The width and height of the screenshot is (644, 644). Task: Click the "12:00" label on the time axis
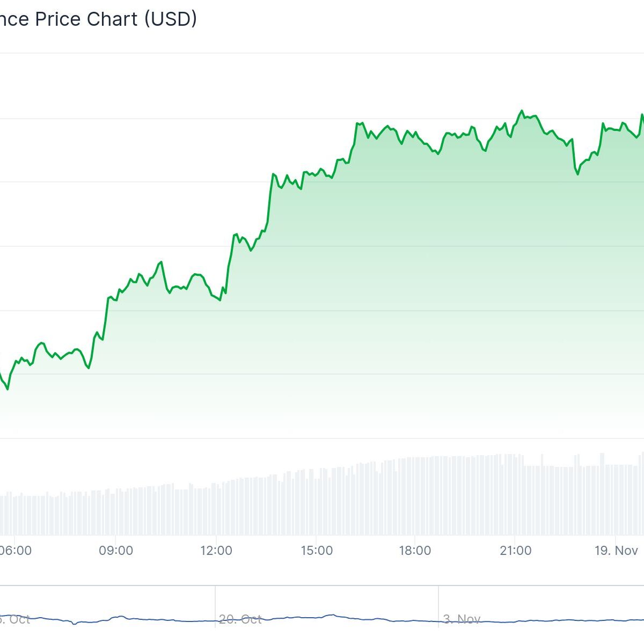216,551
